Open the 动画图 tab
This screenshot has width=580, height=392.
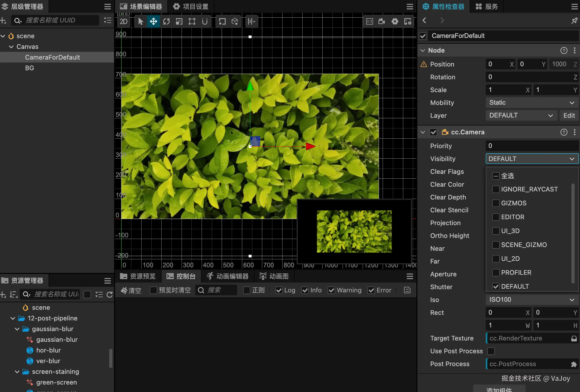pyautogui.click(x=274, y=276)
